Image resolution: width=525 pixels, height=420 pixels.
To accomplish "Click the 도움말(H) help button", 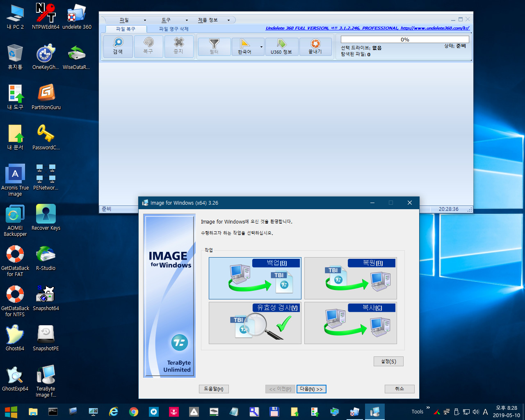I will (214, 389).
